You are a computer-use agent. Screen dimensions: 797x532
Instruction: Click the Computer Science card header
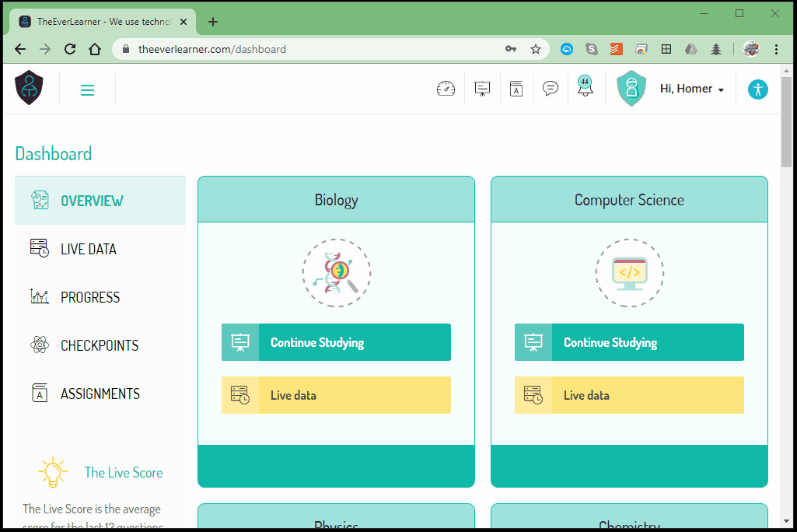629,199
